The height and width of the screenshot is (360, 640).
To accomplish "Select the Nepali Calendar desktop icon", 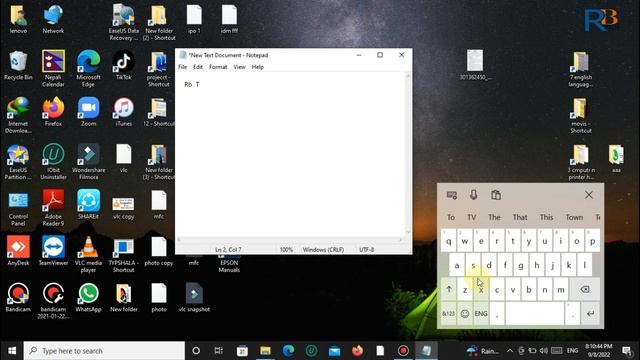I will [53, 69].
